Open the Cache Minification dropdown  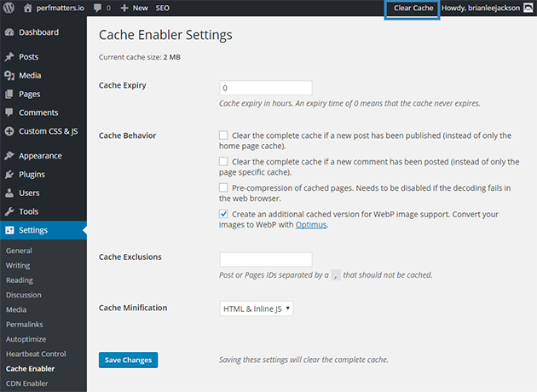[x=257, y=308]
